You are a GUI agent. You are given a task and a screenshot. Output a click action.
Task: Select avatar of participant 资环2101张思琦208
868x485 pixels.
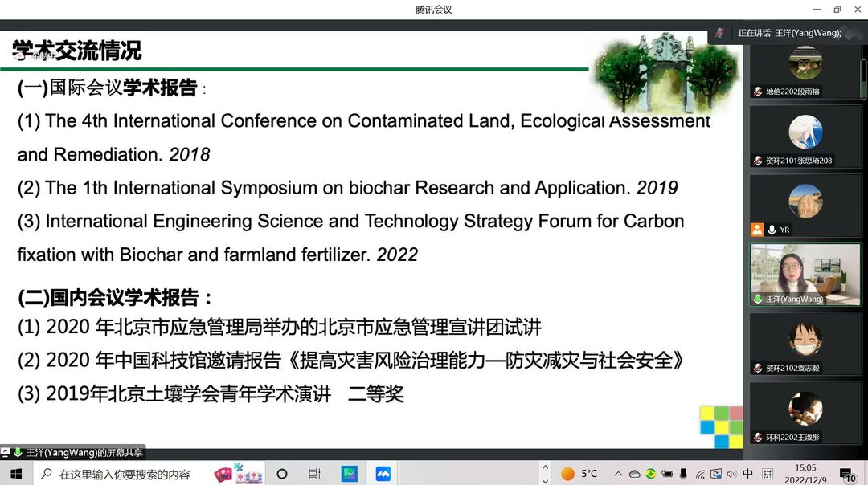pos(805,132)
